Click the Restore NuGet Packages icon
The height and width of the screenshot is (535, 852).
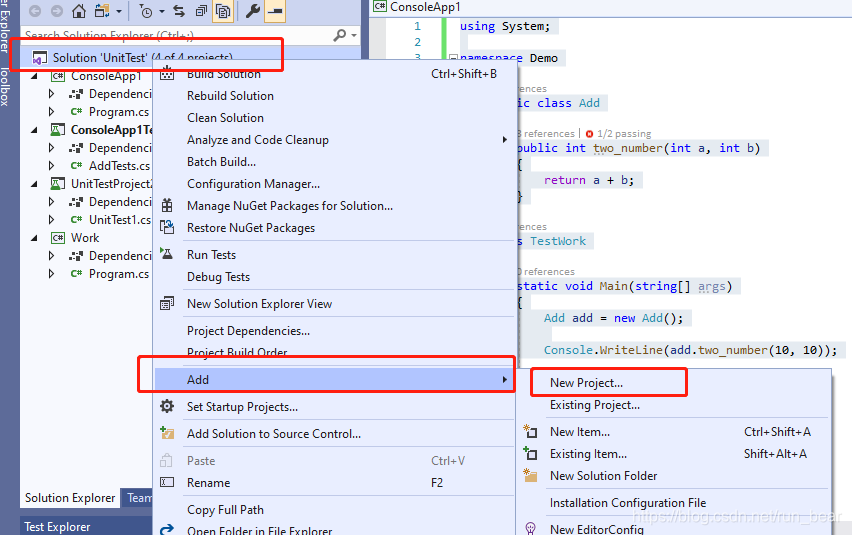click(167, 228)
